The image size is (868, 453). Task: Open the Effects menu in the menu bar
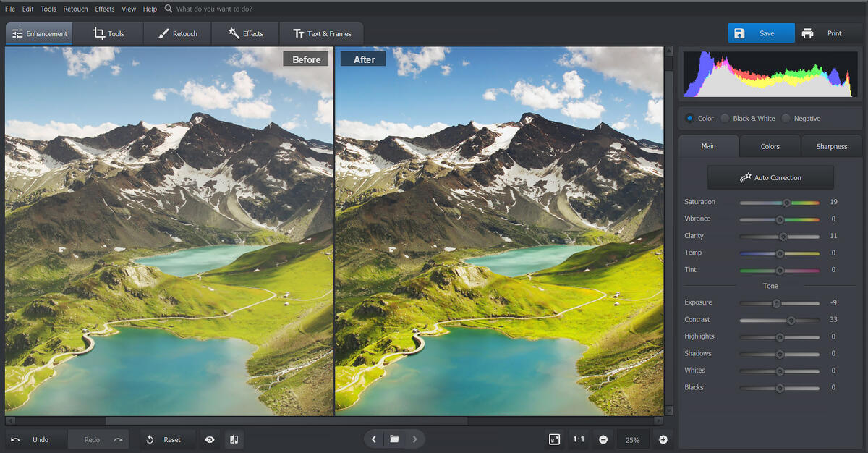105,9
